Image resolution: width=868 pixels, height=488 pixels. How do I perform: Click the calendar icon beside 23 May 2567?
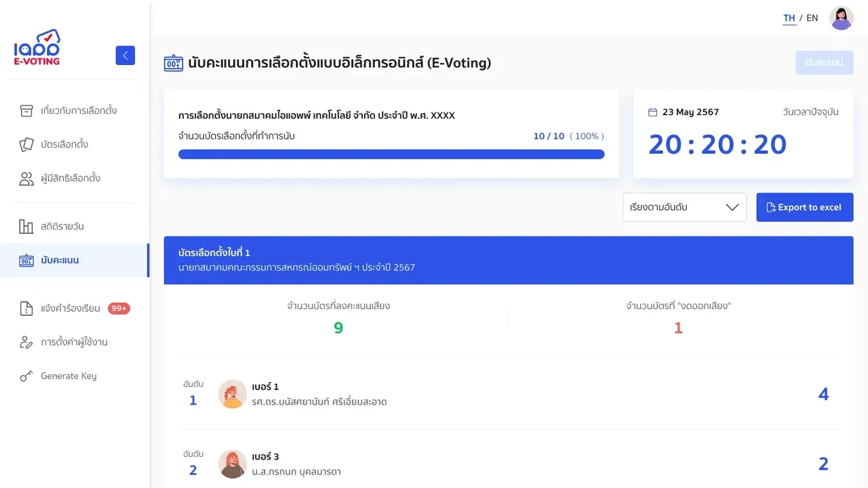tap(653, 112)
